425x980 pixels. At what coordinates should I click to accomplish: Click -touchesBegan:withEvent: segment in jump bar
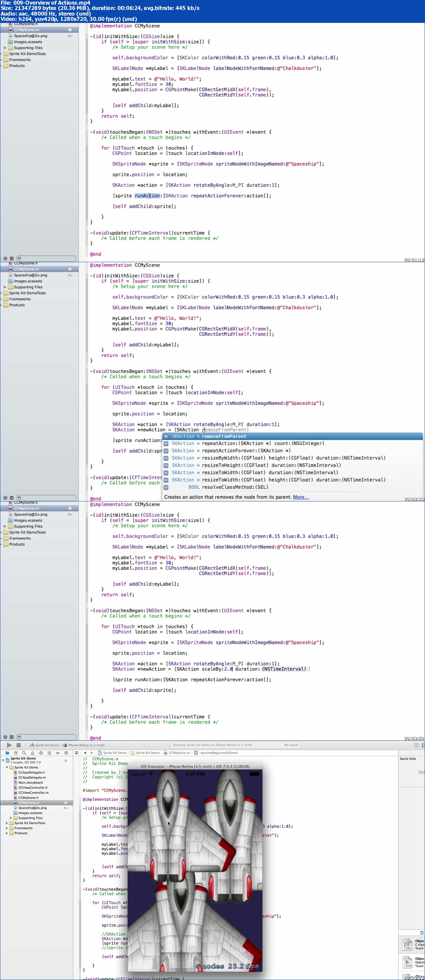[x=216, y=752]
